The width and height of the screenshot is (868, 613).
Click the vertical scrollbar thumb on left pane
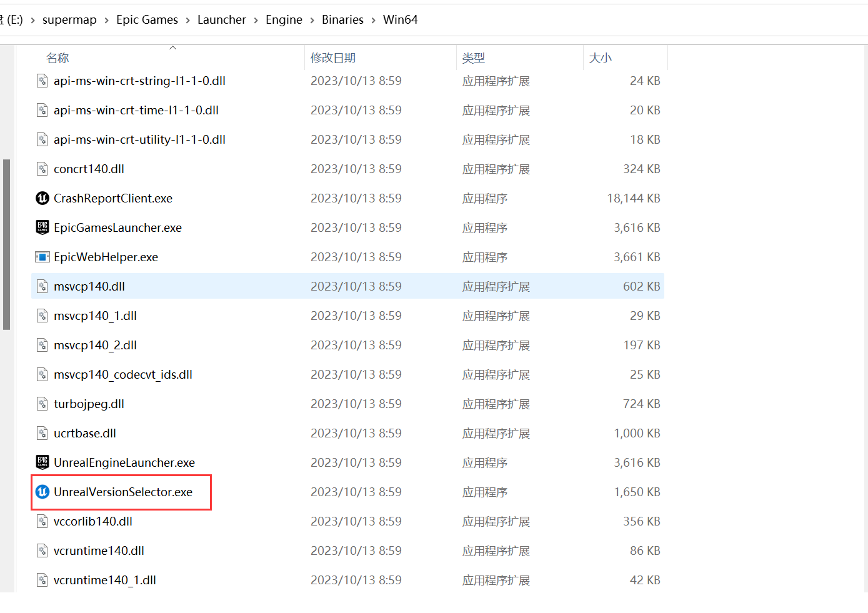tap(6, 244)
